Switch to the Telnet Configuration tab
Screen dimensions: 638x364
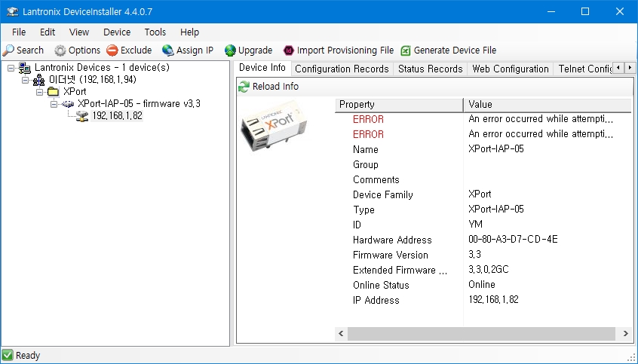coord(583,69)
